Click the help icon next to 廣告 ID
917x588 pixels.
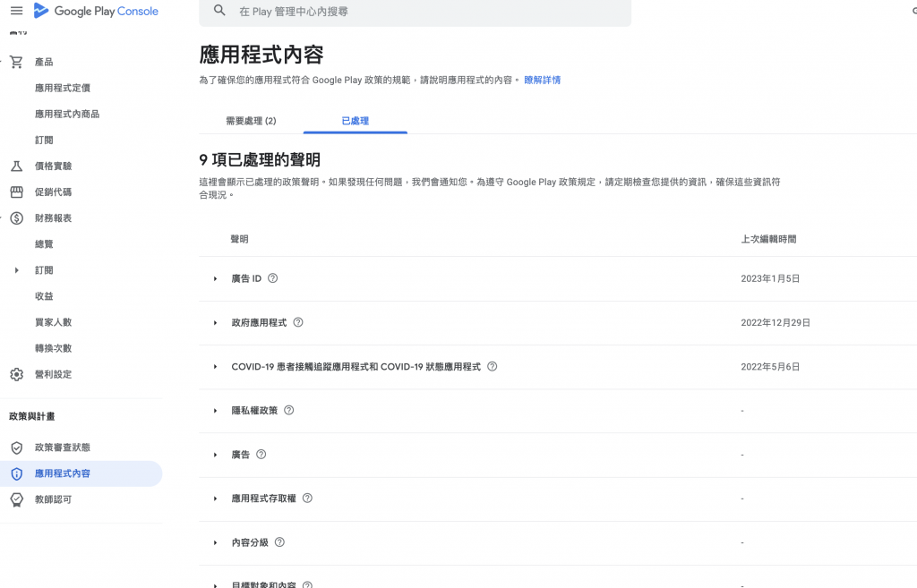(272, 278)
